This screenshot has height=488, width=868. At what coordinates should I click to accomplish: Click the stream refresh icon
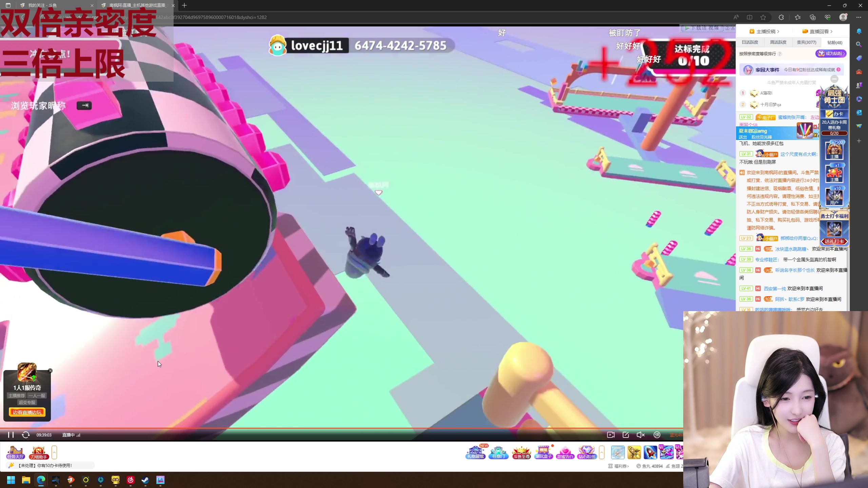[26, 435]
